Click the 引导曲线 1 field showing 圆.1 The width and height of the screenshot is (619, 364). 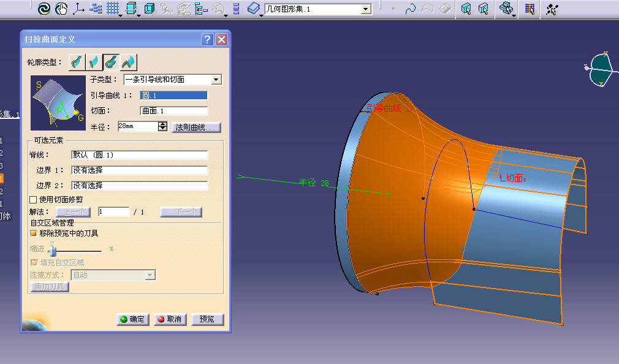(x=173, y=96)
